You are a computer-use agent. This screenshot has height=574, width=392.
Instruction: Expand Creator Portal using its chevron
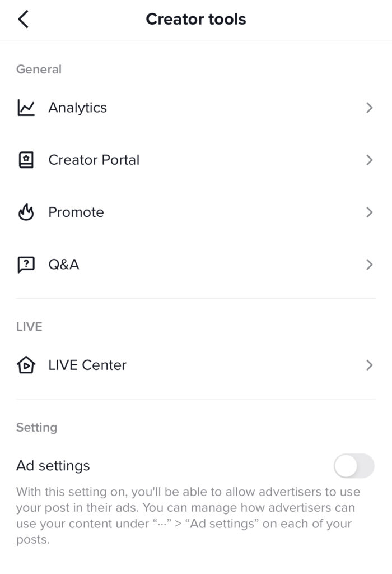click(370, 160)
